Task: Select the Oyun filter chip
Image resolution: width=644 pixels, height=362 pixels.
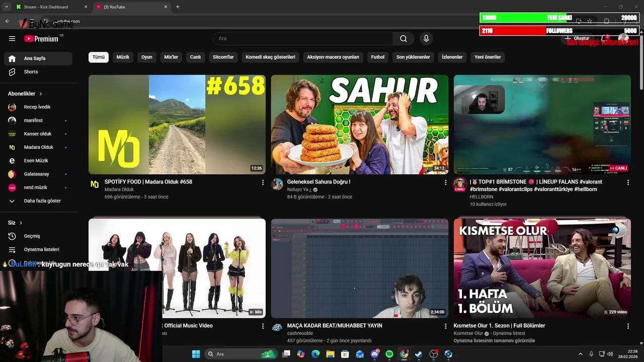Action: (147, 57)
